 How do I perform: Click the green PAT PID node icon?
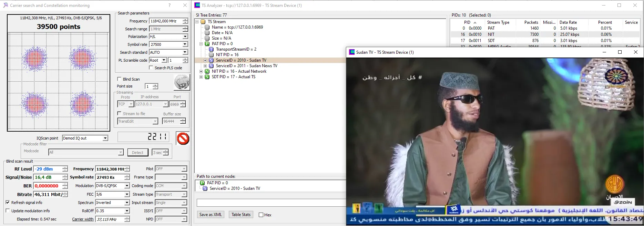(207, 44)
